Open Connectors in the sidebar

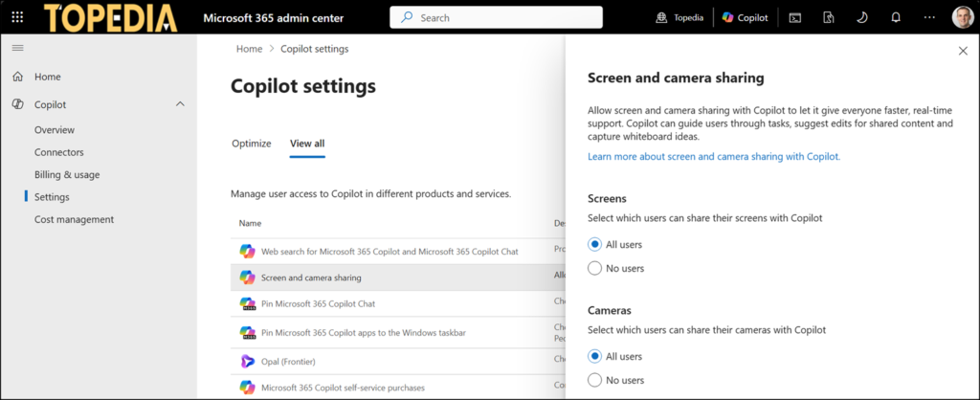point(58,152)
